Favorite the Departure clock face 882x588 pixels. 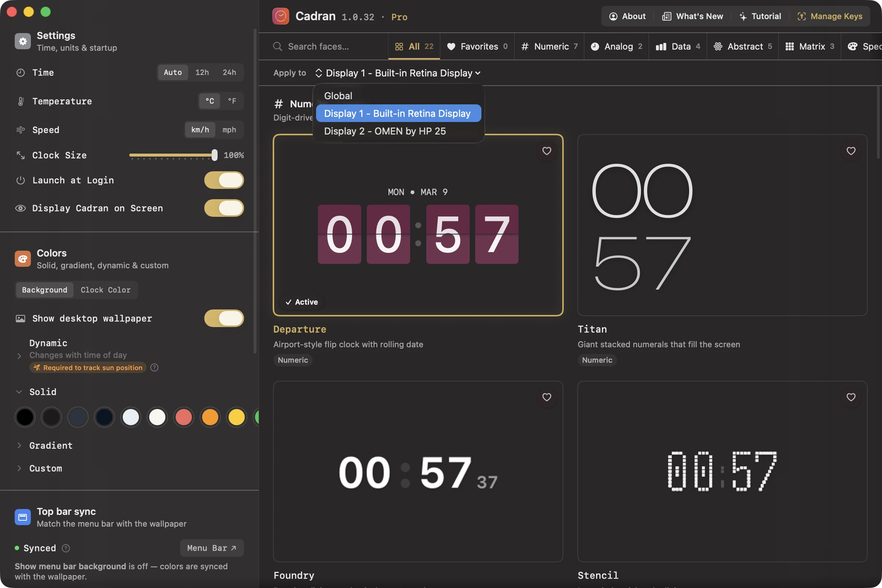(x=546, y=151)
